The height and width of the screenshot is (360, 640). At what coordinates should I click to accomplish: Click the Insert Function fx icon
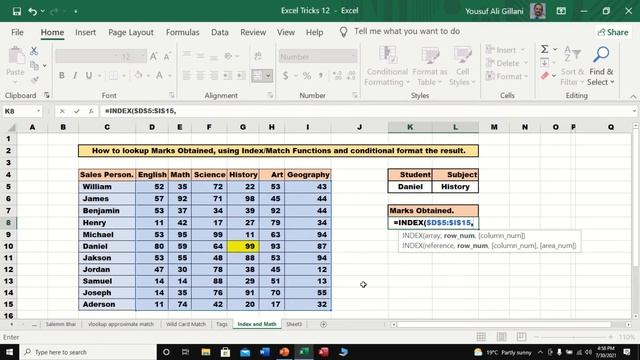pyautogui.click(x=91, y=111)
